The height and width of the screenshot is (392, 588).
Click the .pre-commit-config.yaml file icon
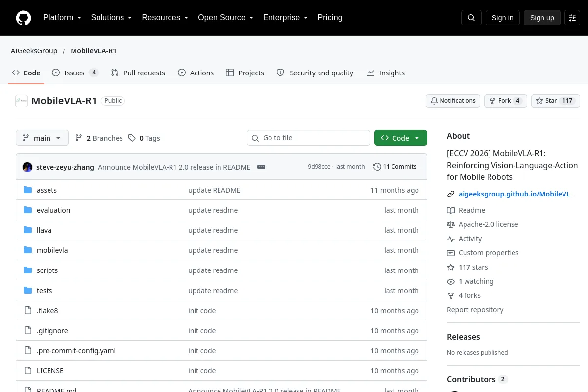28,351
